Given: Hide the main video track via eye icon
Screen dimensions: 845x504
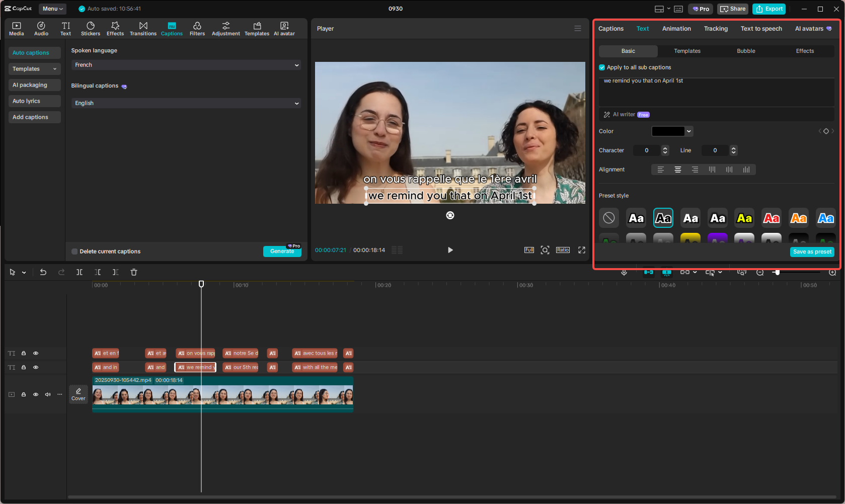Looking at the screenshot, I should 36,394.
